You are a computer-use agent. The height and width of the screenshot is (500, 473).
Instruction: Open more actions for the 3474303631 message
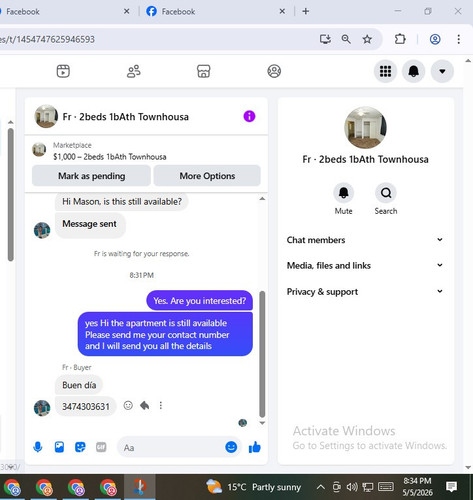tap(161, 405)
